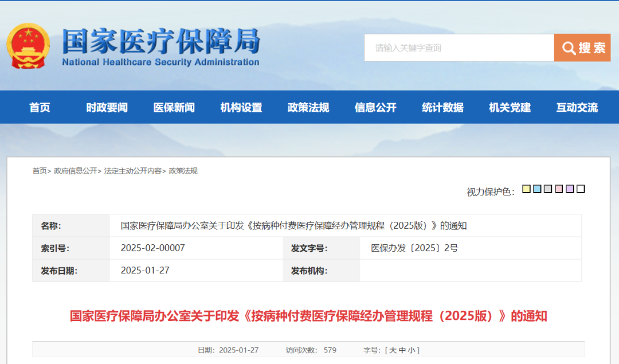Open the 时政要闻 navigation item
The width and height of the screenshot is (619, 364).
pyautogui.click(x=107, y=107)
